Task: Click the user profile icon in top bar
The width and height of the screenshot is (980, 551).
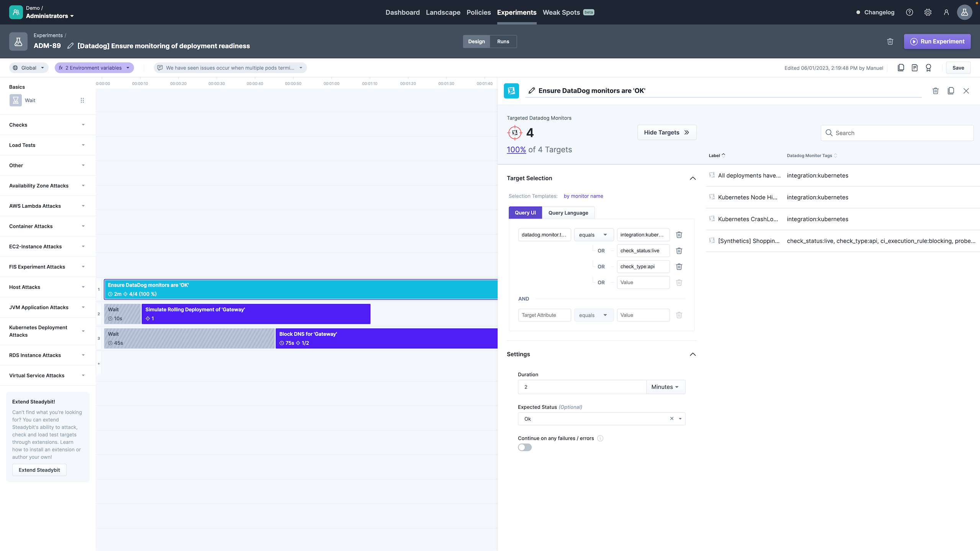Action: 946,12
